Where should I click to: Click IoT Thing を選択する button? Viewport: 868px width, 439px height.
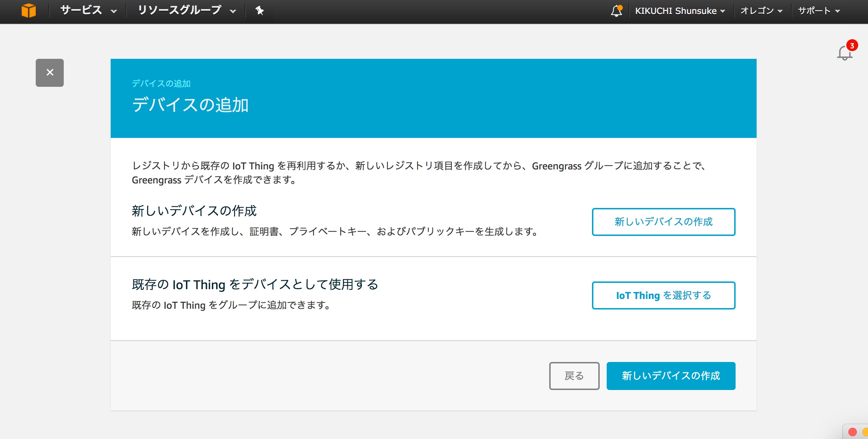[663, 295]
